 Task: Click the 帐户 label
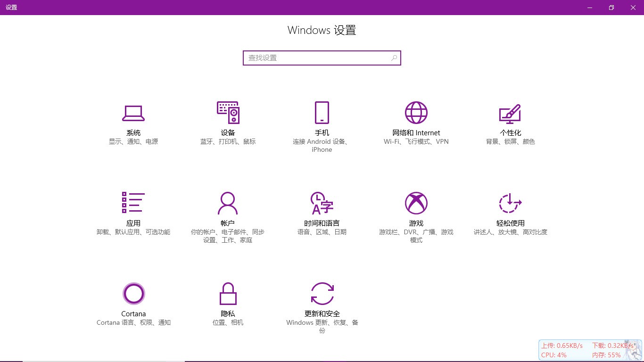click(x=228, y=223)
